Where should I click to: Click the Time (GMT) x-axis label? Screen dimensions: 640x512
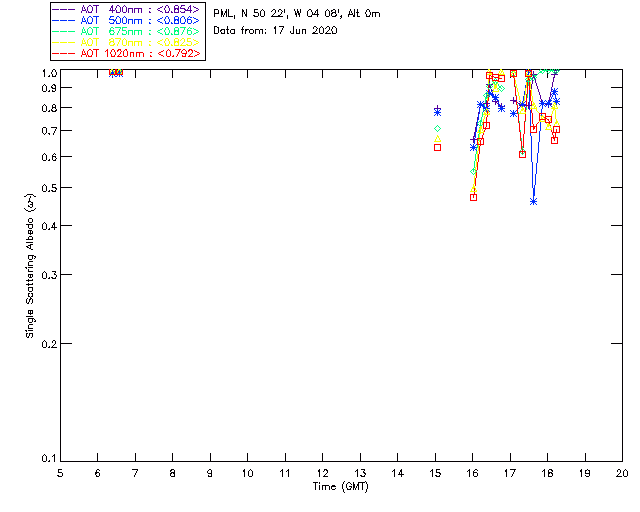(x=341, y=486)
